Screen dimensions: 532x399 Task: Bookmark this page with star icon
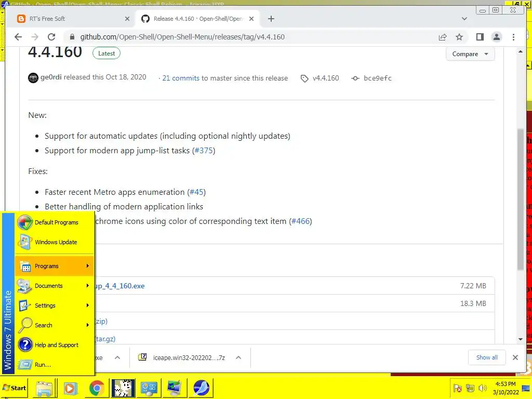pyautogui.click(x=459, y=37)
